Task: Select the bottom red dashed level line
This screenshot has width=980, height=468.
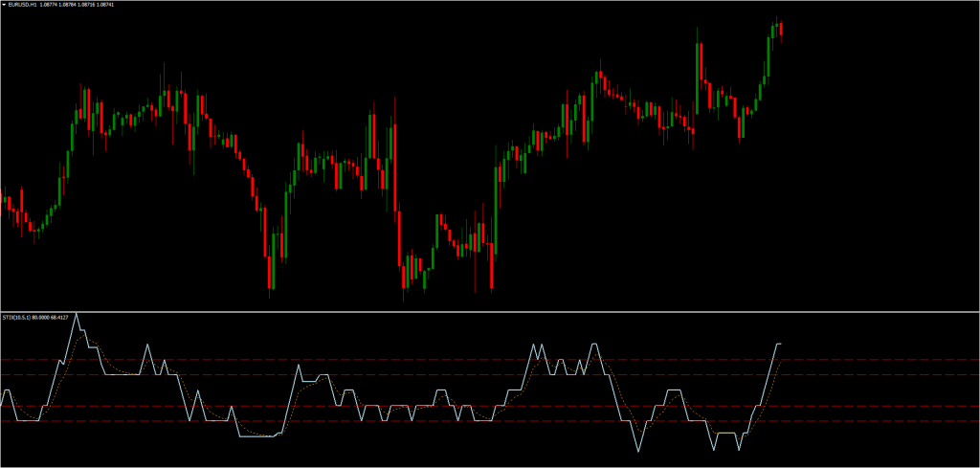Action: [x=479, y=421]
